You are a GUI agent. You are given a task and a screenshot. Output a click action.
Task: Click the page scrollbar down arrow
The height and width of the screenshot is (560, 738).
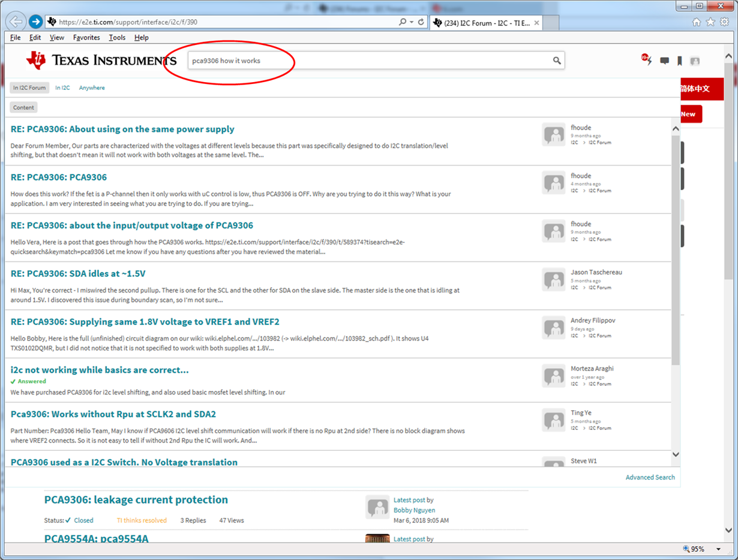pos(728,531)
